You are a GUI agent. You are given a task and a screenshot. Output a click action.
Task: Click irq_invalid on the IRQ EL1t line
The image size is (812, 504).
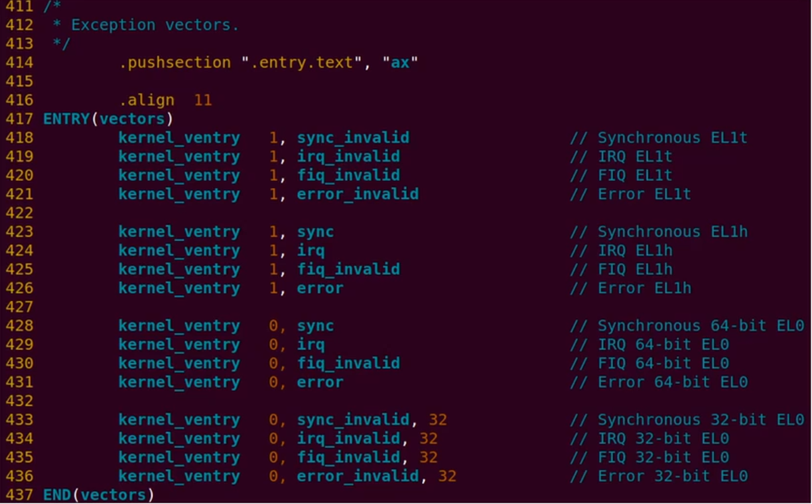[348, 157]
